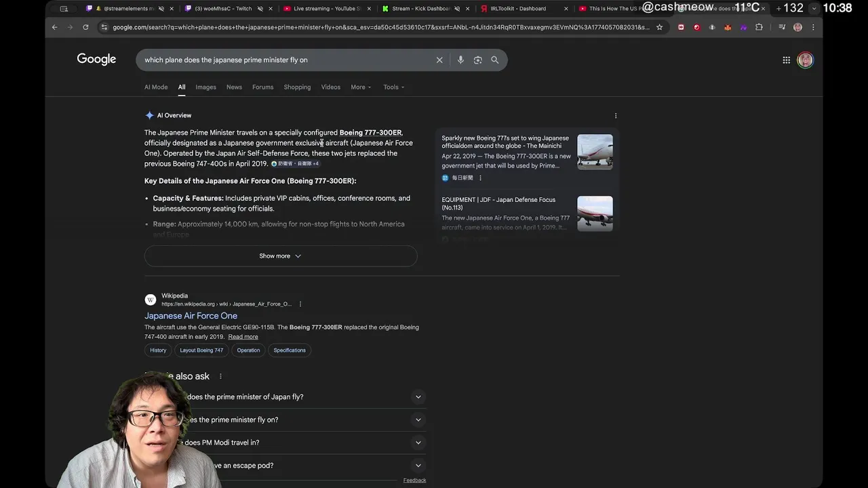This screenshot has height=488, width=868.
Task: Click the Layout Boeing 747 chip
Action: click(201, 350)
